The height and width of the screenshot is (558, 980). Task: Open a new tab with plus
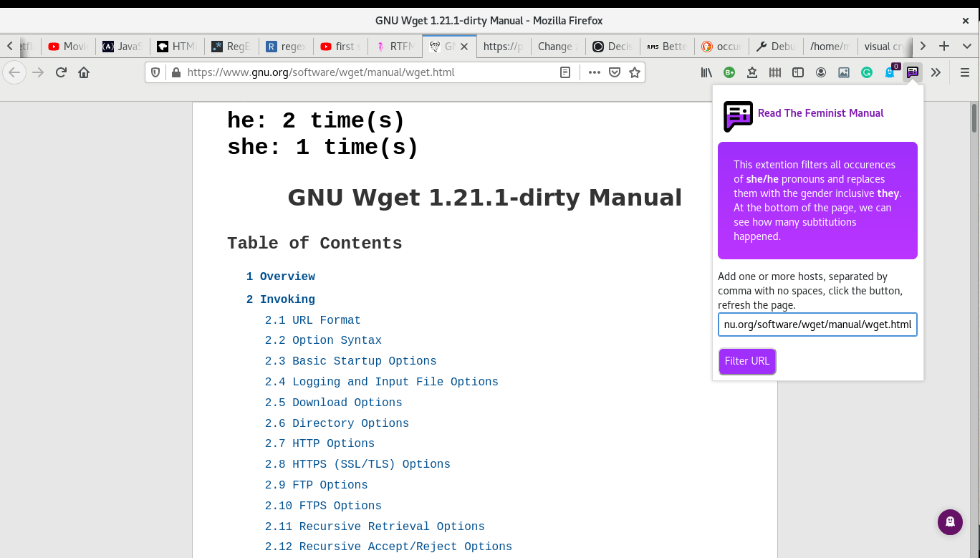tap(944, 46)
